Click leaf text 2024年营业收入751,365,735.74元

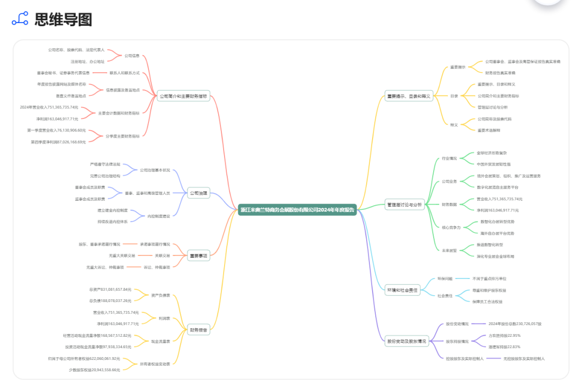point(49,107)
